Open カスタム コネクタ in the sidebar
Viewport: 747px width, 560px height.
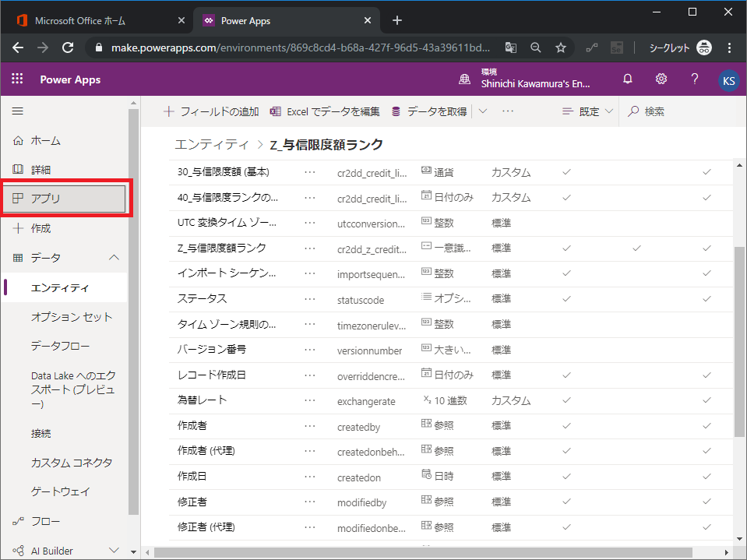[72, 463]
